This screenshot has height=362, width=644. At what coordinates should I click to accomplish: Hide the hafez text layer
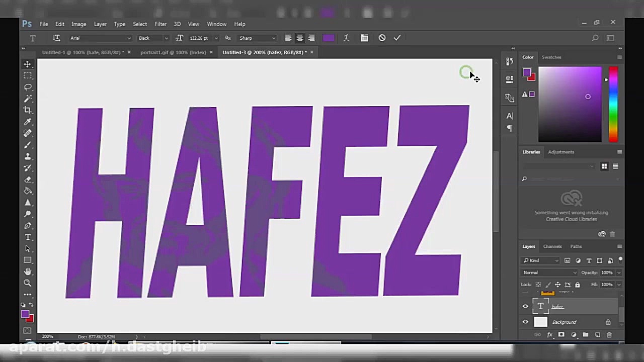point(525,306)
